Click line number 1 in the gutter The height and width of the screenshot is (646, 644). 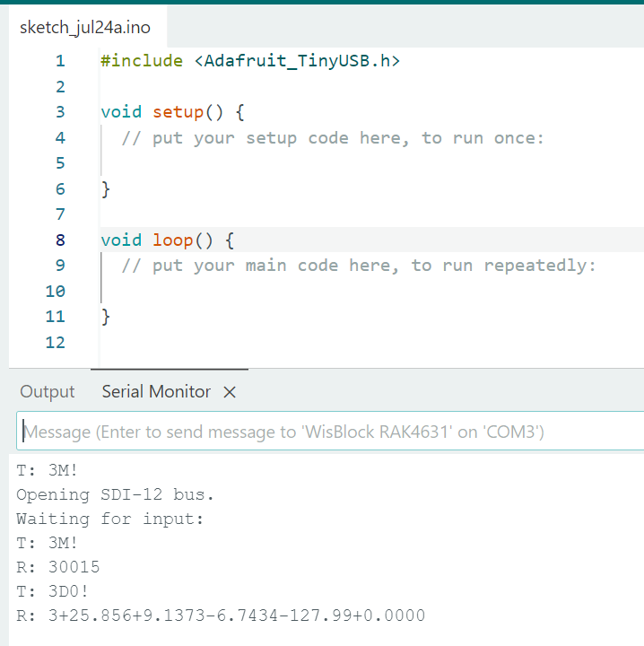point(60,61)
